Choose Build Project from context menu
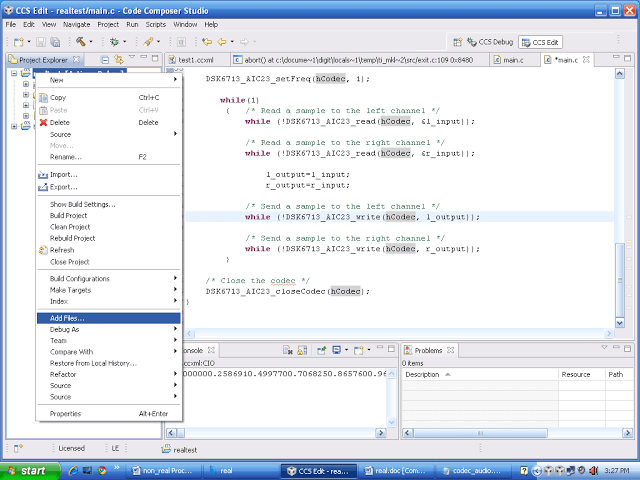 coord(109,216)
